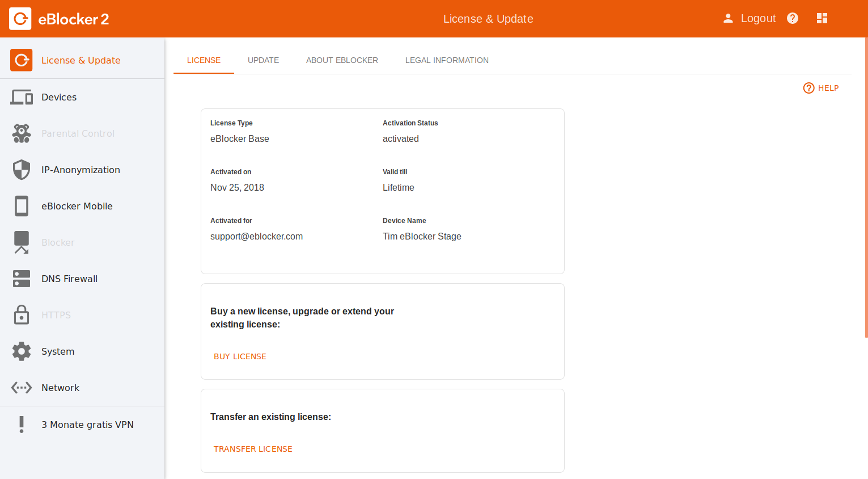
Task: Click the eBlocker Base license type value
Action: pyautogui.click(x=240, y=138)
